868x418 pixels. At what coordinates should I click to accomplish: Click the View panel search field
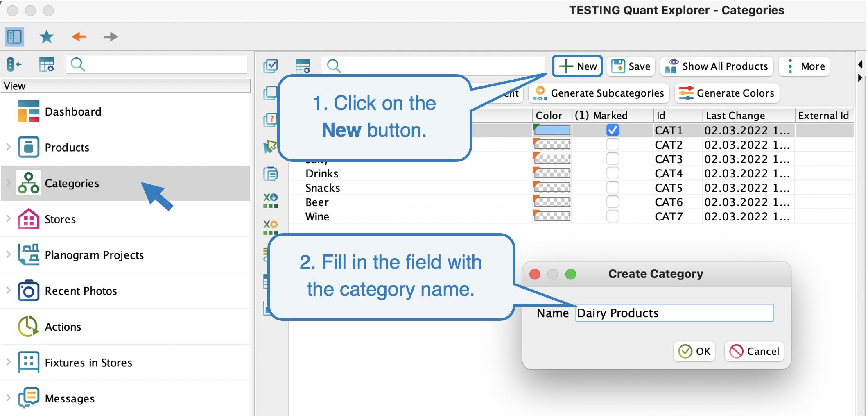[x=156, y=65]
